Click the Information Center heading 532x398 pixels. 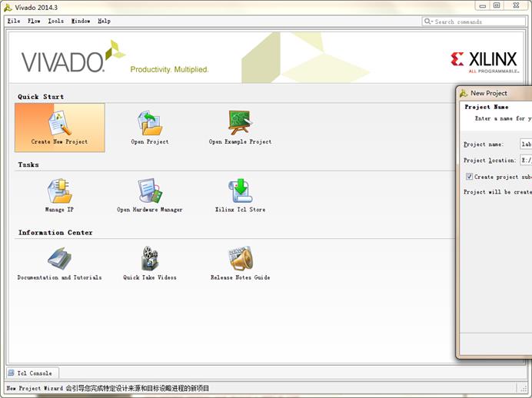click(55, 233)
